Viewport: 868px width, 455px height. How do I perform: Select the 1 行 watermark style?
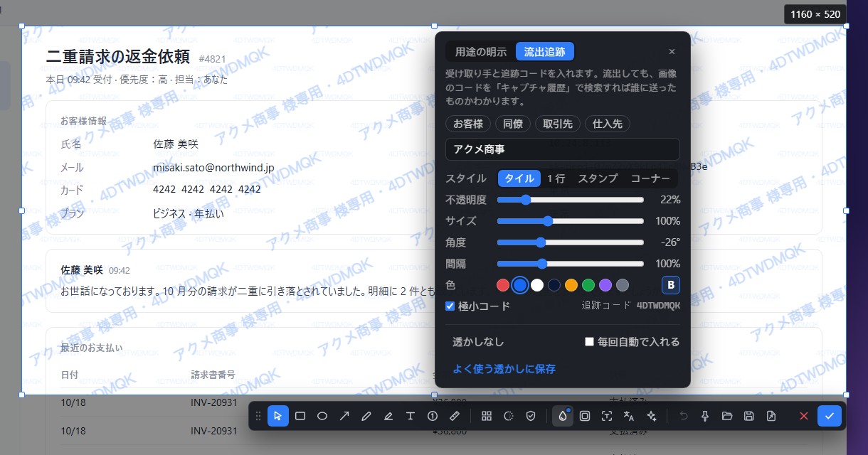556,178
